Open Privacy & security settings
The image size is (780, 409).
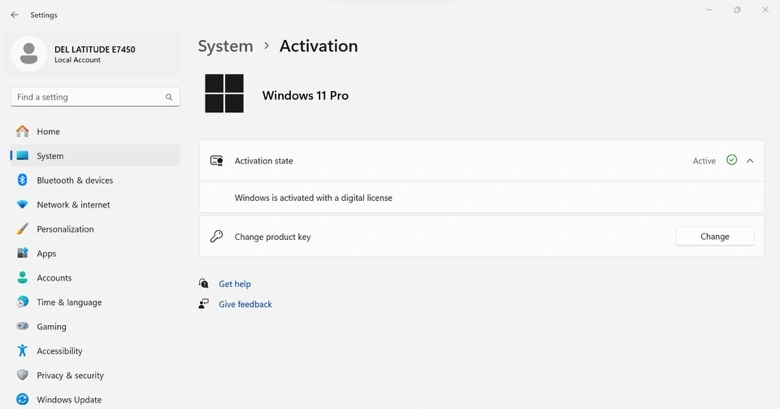95,375
